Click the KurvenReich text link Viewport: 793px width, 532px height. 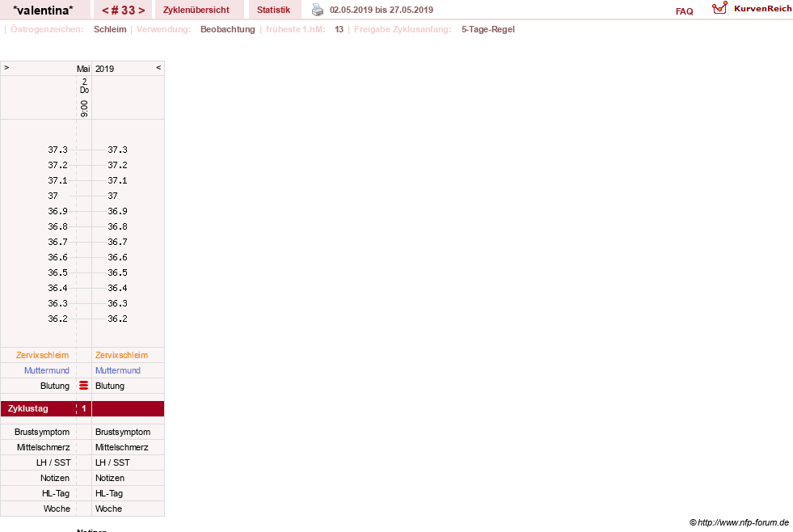point(762,9)
